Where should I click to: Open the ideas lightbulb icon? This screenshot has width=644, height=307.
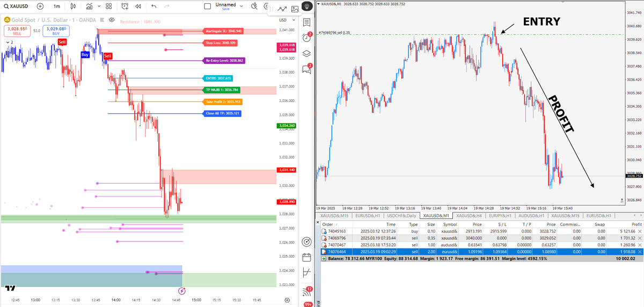point(306,6)
